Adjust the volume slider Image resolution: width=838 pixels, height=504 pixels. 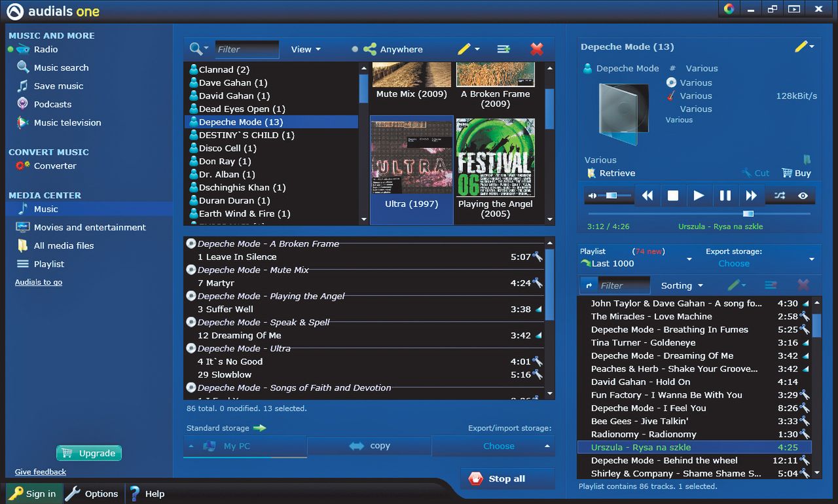click(x=615, y=196)
